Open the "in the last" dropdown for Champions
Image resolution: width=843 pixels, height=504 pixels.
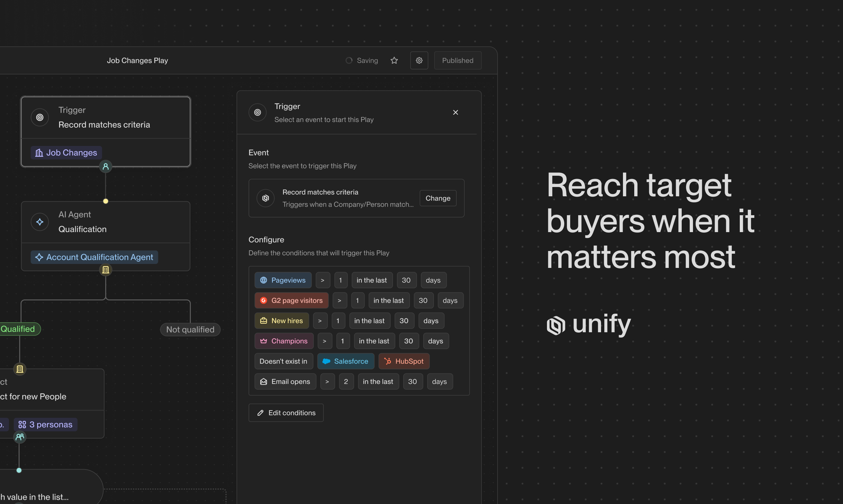[374, 341]
